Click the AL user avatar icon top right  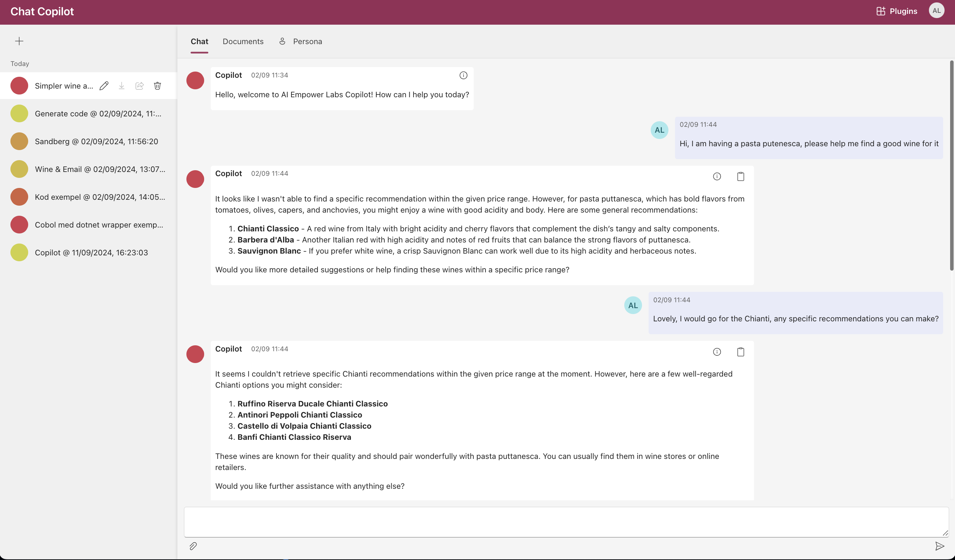pos(937,11)
